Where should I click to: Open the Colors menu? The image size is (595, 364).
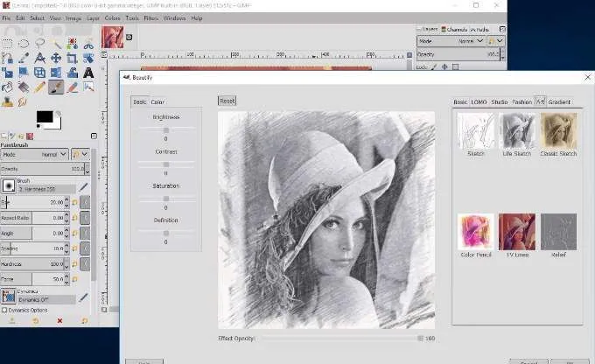[x=112, y=18]
